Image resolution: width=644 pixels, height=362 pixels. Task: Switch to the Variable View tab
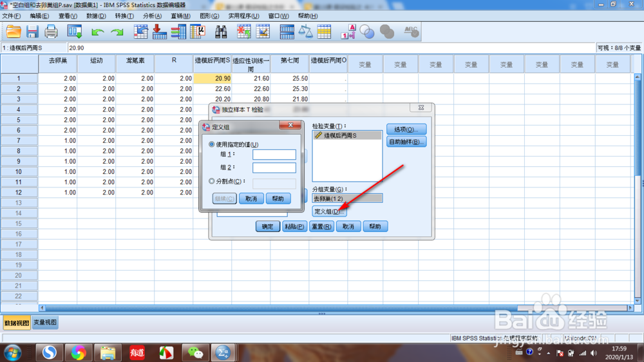(45, 323)
